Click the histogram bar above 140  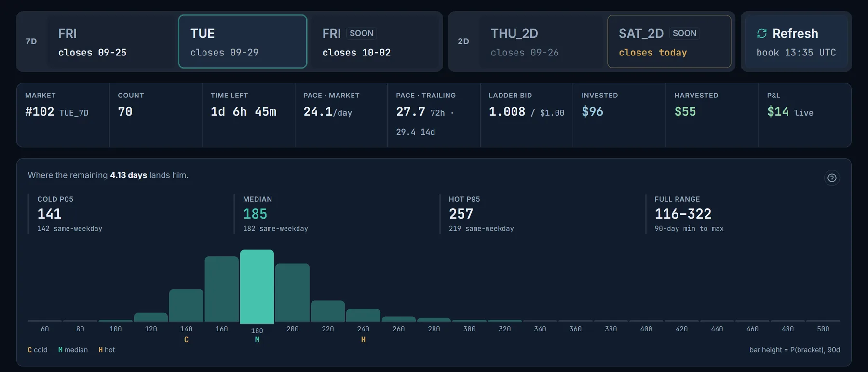coord(186,306)
